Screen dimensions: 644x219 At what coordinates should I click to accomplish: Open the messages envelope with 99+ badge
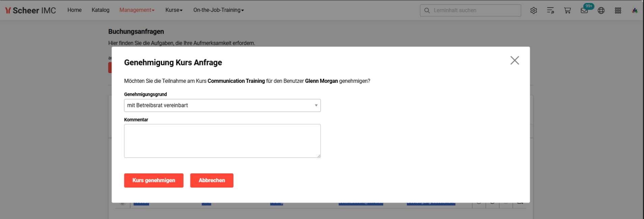pos(585,10)
